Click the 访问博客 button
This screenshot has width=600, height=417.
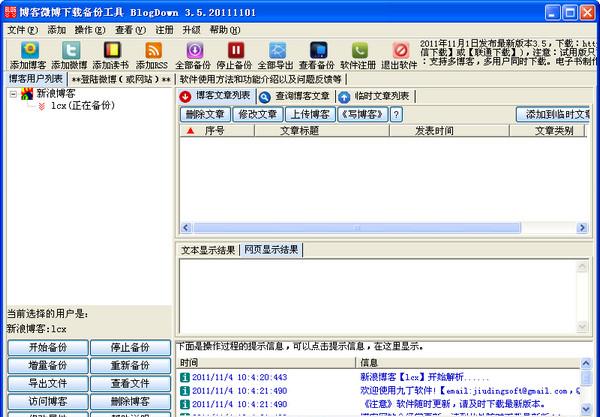(48, 402)
